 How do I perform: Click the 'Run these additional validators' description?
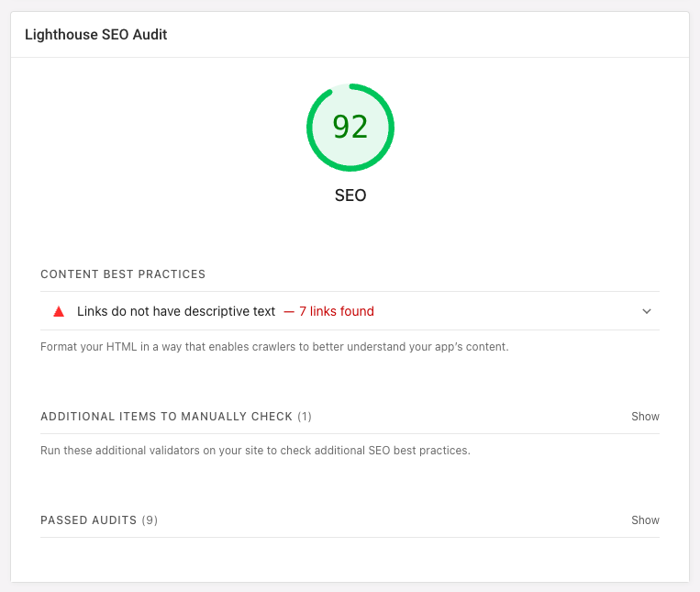click(x=255, y=451)
